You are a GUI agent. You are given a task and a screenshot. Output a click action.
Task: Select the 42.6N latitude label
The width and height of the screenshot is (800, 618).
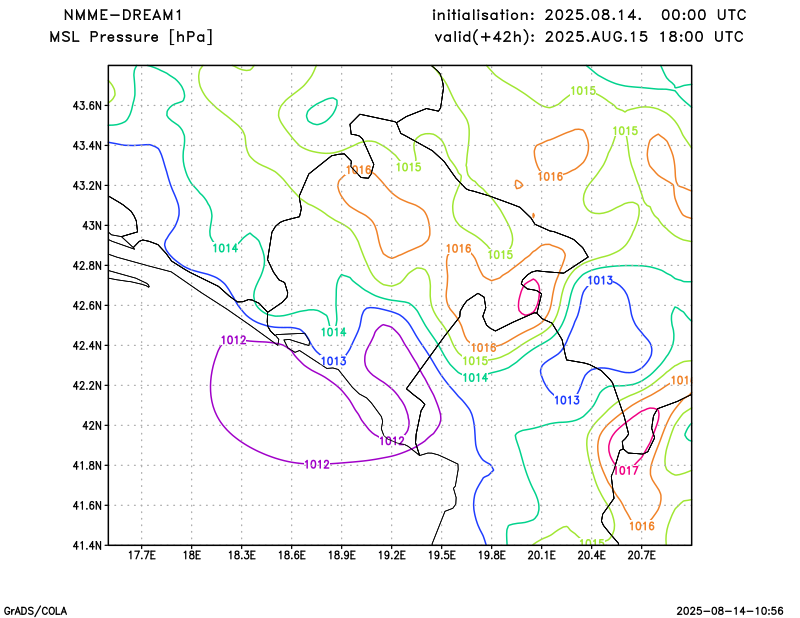(87, 305)
